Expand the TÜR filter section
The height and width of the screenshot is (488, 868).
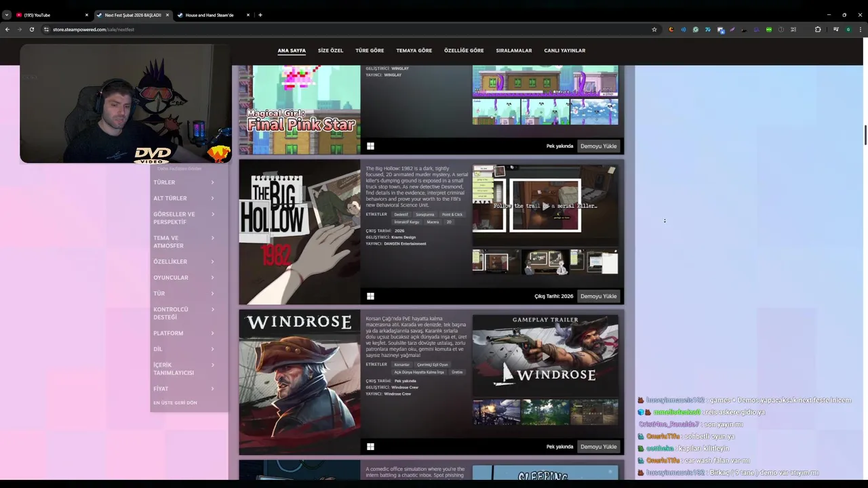(184, 293)
